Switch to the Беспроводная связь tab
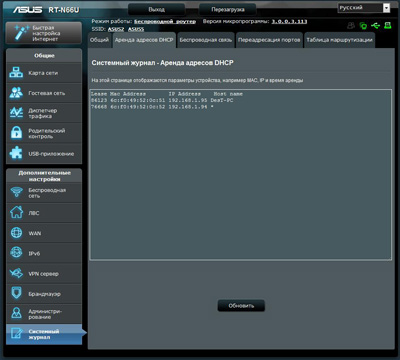Screen dimensions: 400x360 pyautogui.click(x=206, y=40)
